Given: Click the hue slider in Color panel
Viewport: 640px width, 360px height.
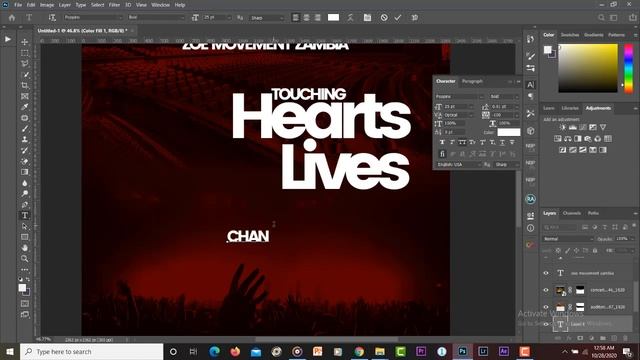Looking at the screenshot, I should point(629,68).
